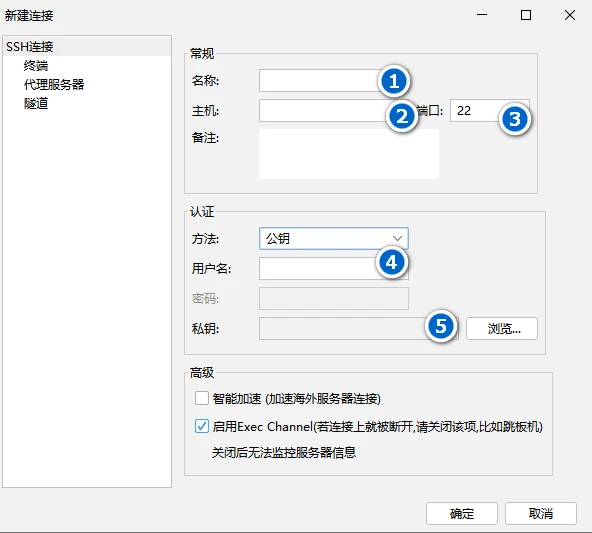Open the 终端 settings page
Screen dimensions: 592x533
click(x=36, y=66)
